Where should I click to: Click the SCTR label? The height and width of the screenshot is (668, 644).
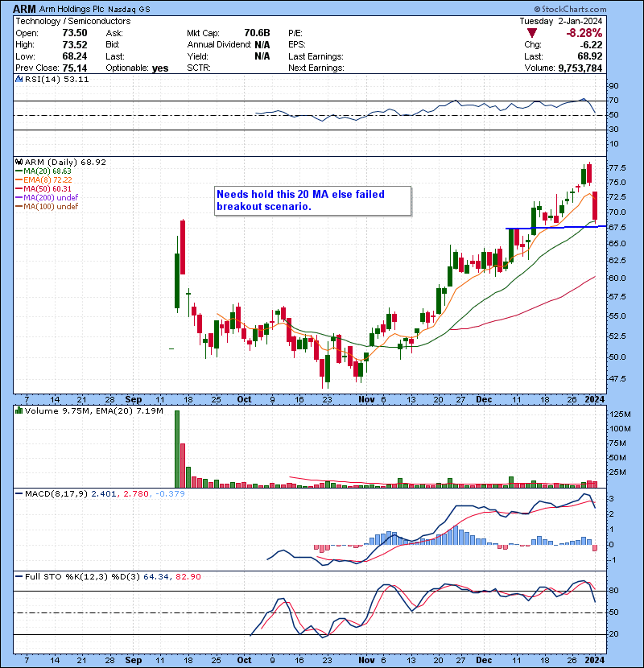[x=199, y=68]
